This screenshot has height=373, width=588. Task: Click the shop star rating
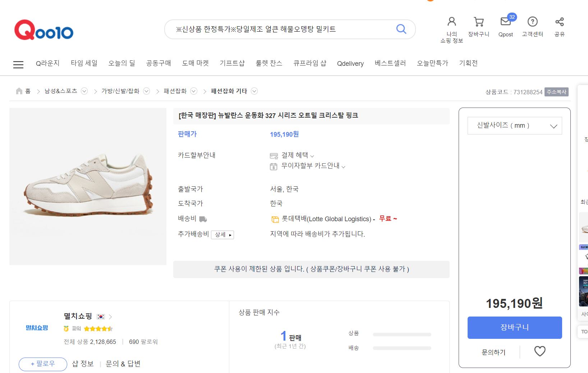point(98,328)
